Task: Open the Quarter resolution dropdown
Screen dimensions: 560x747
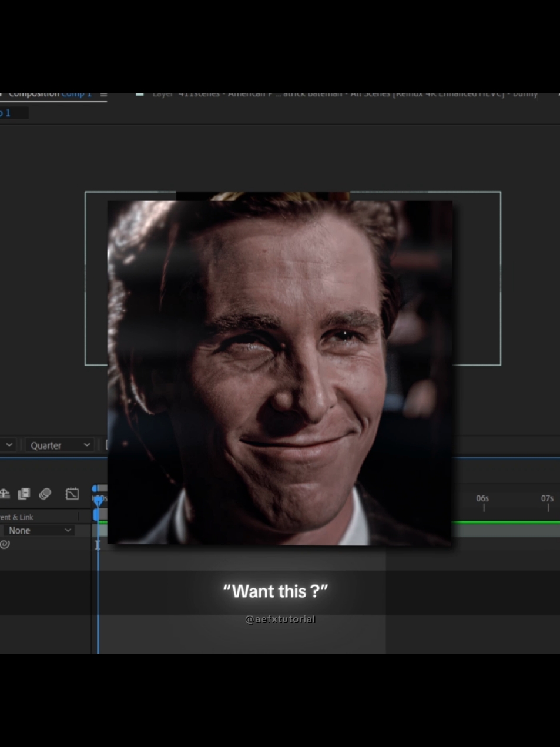Action: [x=59, y=445]
